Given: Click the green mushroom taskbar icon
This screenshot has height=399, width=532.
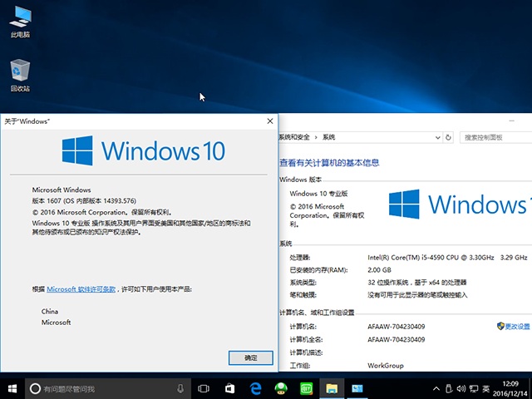Looking at the screenshot, I should [x=280, y=388].
